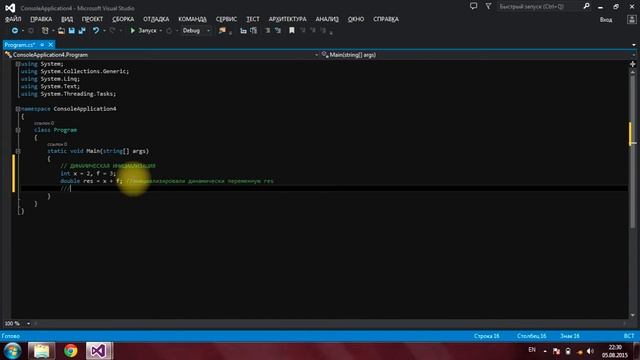Close the Program.cs tab
Viewport: 640px width, 360px height.
51,44
